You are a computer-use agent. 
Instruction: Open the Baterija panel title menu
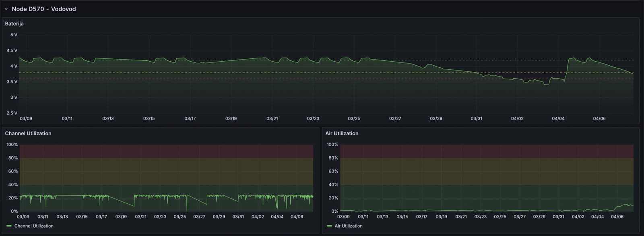14,24
